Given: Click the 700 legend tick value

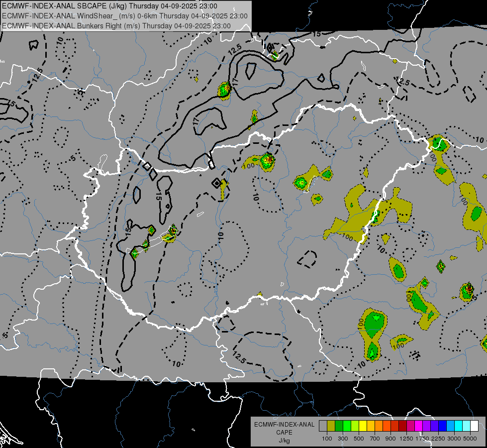Looking at the screenshot, I should coord(375,439).
